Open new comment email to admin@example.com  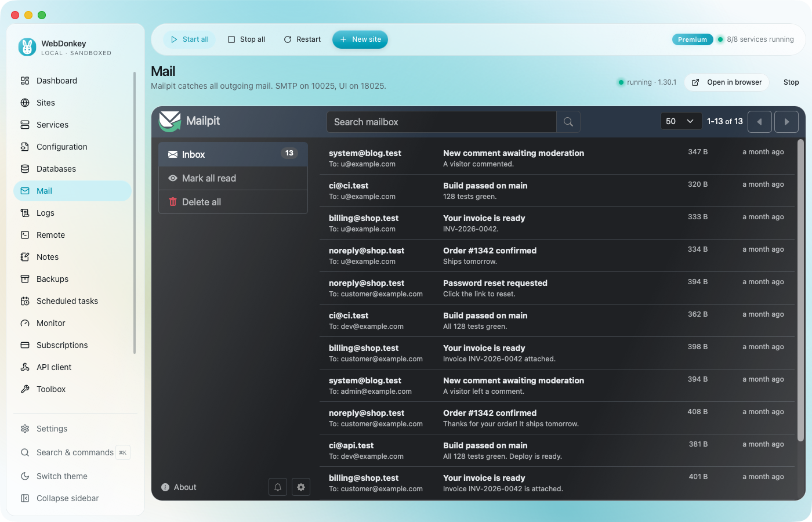point(558,386)
